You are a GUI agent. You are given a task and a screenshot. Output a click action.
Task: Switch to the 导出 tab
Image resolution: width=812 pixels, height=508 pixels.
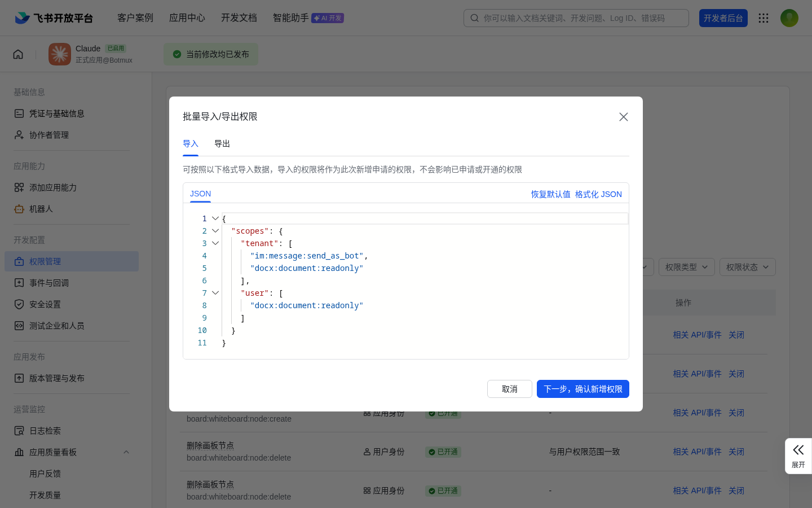[222, 144]
